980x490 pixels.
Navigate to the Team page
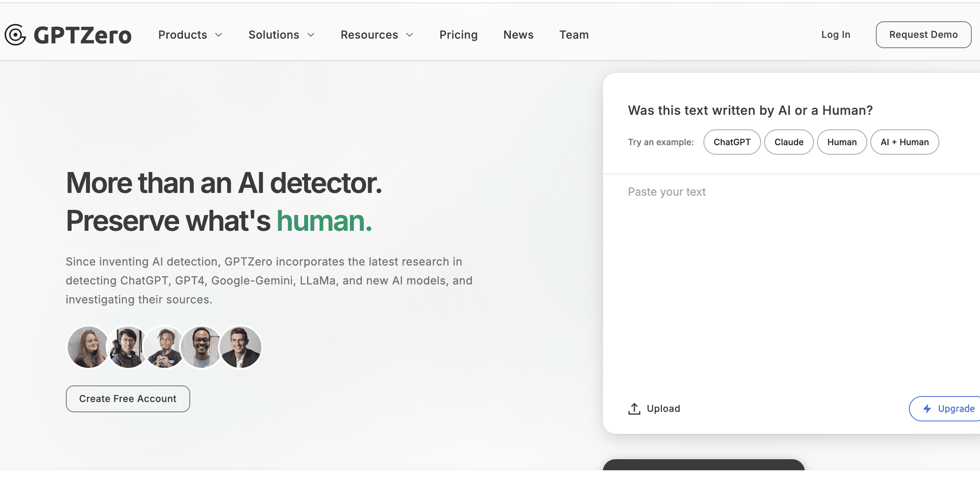coord(574,35)
